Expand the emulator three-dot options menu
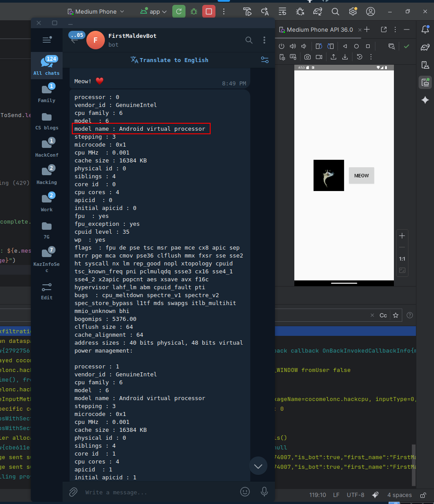Viewport: 434px width, 504px height. 371,57
